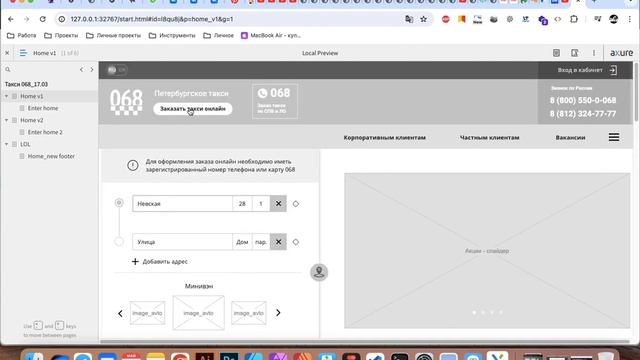Open the browser profile avatar
This screenshot has height=360, width=640.
[x=613, y=19]
